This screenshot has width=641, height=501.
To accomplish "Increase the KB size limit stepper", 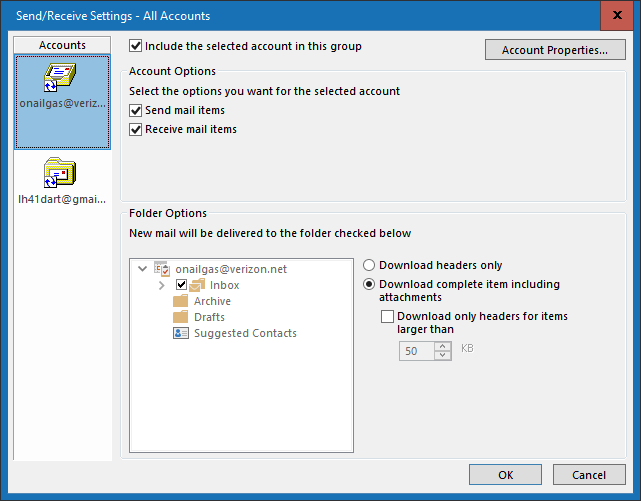I will 443,346.
